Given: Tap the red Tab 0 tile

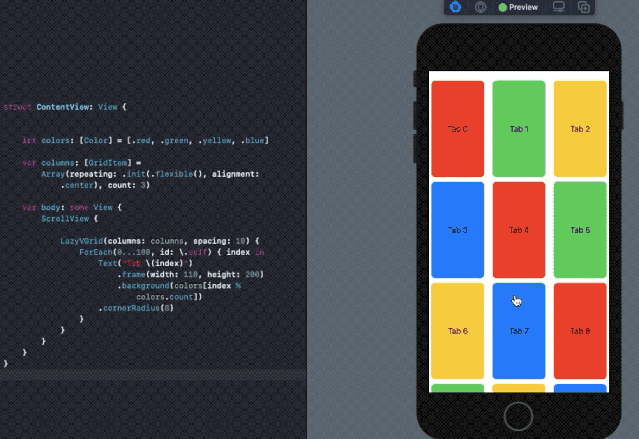Looking at the screenshot, I should pyautogui.click(x=458, y=129).
